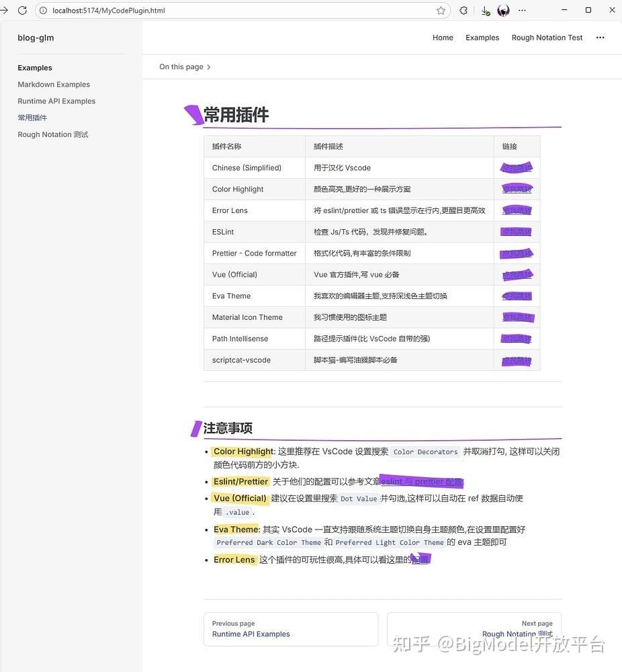This screenshot has width=622, height=672.
Task: Open Rough Notation Test nav item
Action: (x=547, y=38)
